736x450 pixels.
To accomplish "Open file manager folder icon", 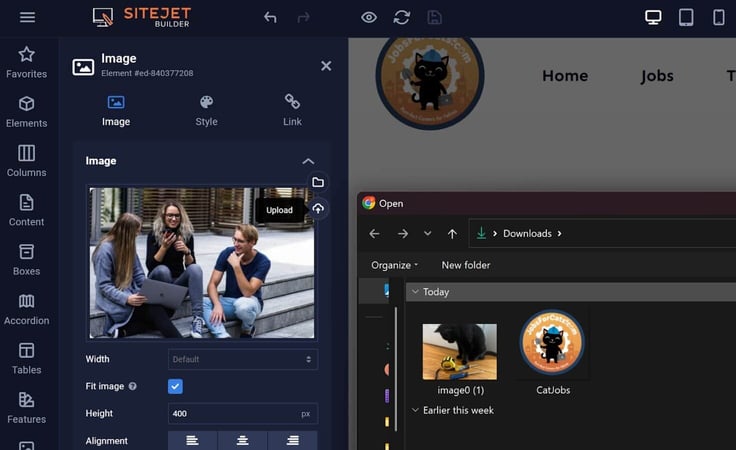I will (x=318, y=182).
